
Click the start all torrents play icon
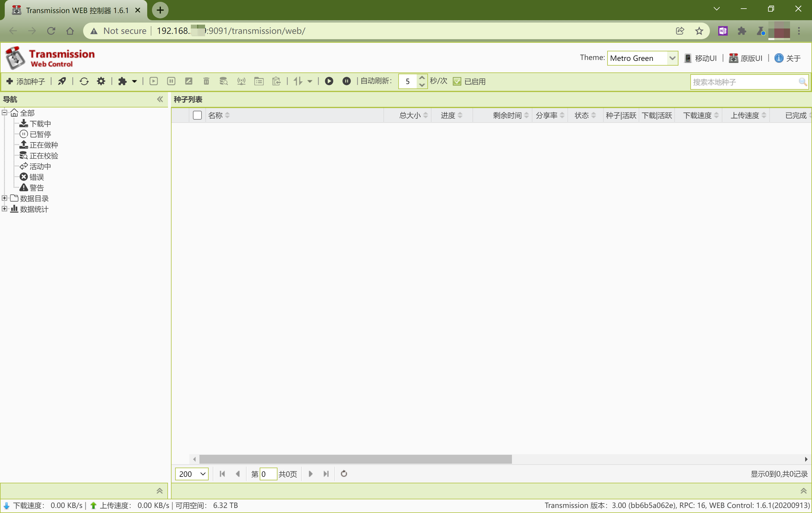329,81
